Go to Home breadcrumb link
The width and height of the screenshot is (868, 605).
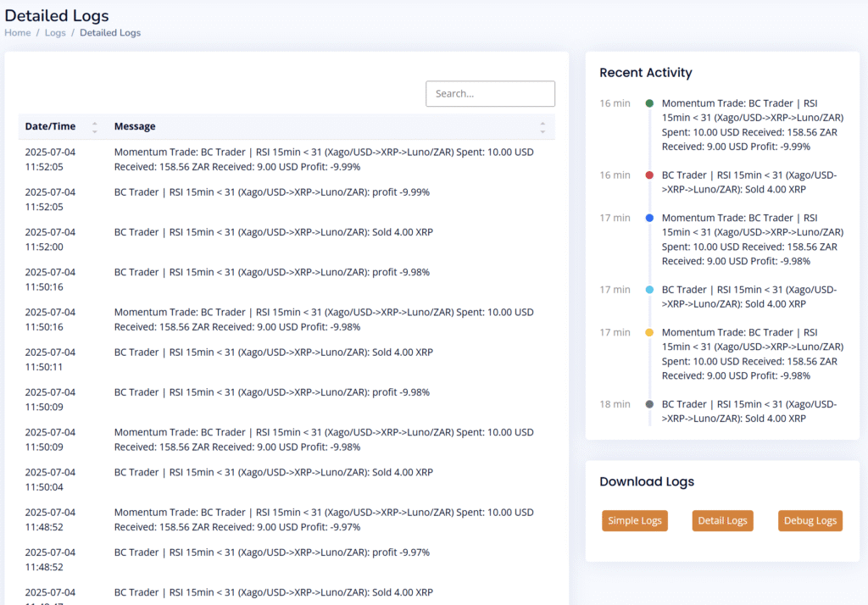(18, 33)
